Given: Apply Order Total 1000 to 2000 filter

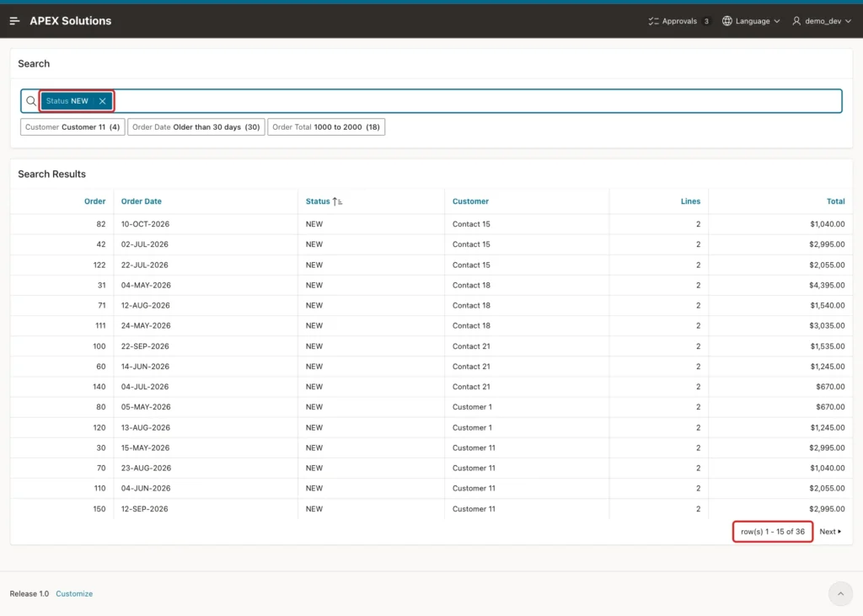Looking at the screenshot, I should [x=326, y=126].
